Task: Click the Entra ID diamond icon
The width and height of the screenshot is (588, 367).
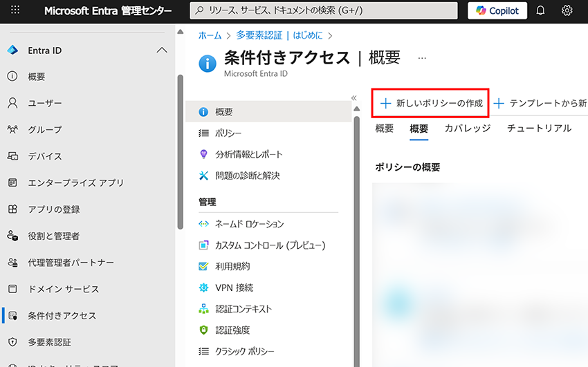Action: [x=12, y=50]
